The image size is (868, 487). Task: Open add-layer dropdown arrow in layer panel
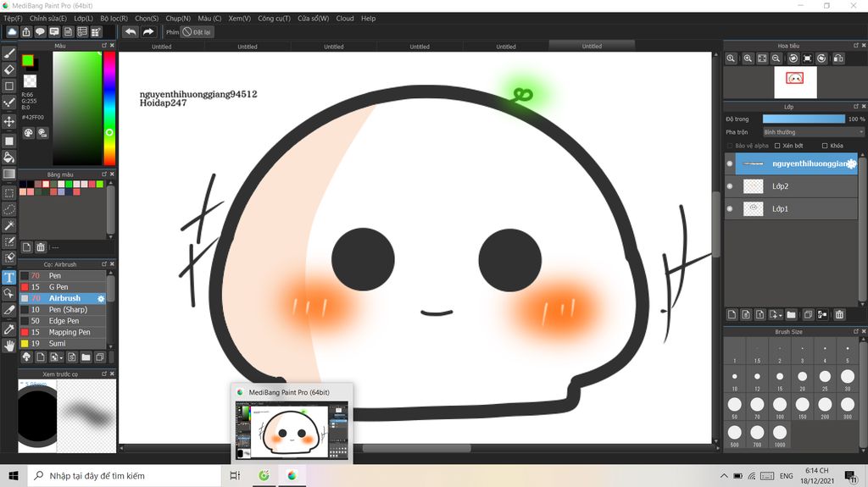point(776,314)
